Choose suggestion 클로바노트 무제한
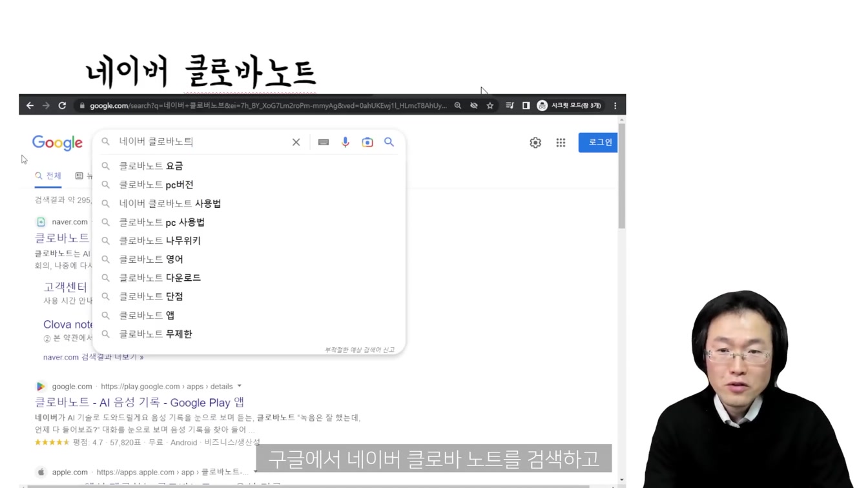 click(x=249, y=334)
